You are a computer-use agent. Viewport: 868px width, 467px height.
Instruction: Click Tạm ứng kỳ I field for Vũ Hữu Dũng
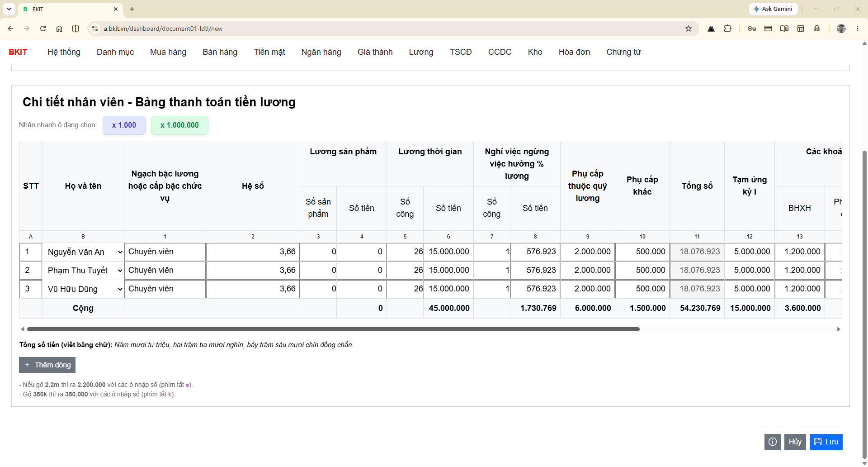pyautogui.click(x=750, y=289)
